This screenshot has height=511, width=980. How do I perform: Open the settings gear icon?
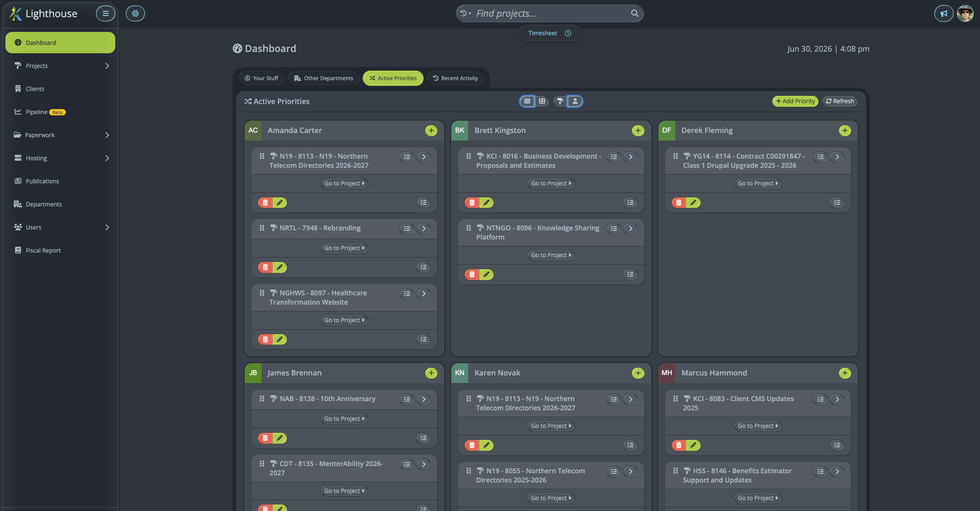(x=135, y=13)
